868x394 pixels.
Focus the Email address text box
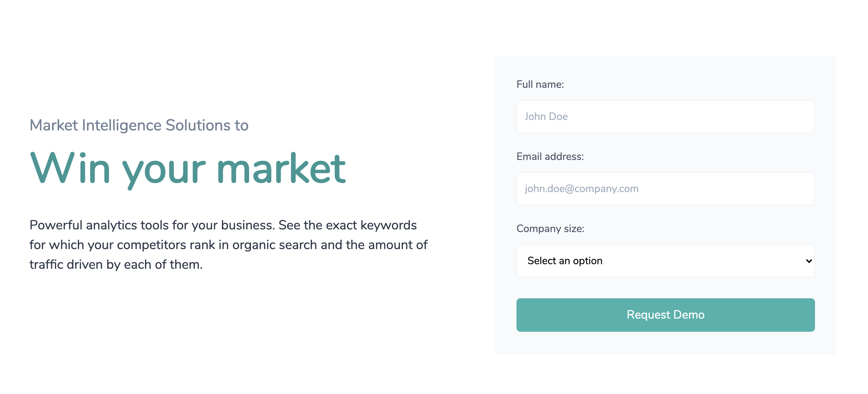click(665, 189)
